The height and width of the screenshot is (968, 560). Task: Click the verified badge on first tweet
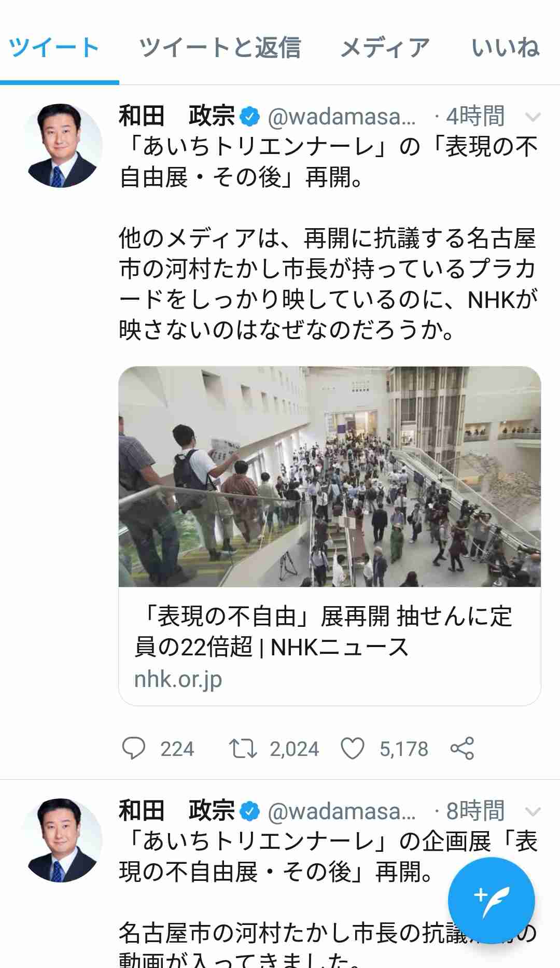point(250,116)
